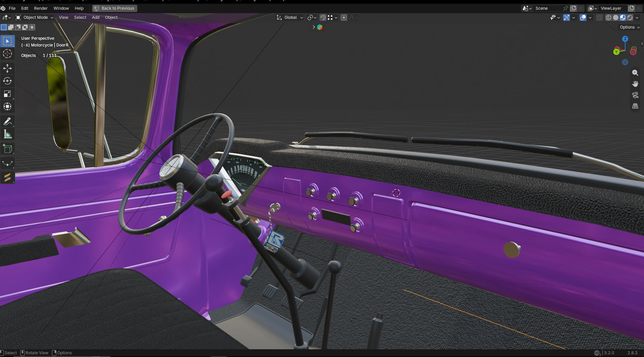Open the editor type dropdown
Screen dimensions: 644x357
[7, 18]
